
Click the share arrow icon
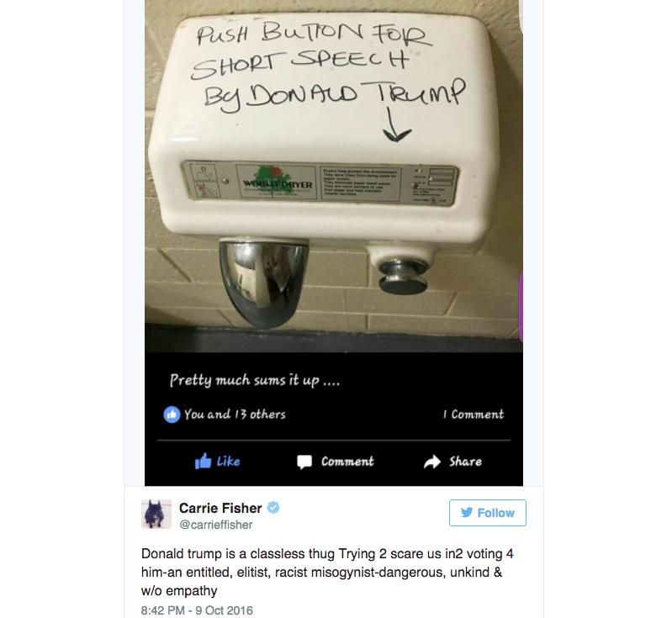coord(432,462)
